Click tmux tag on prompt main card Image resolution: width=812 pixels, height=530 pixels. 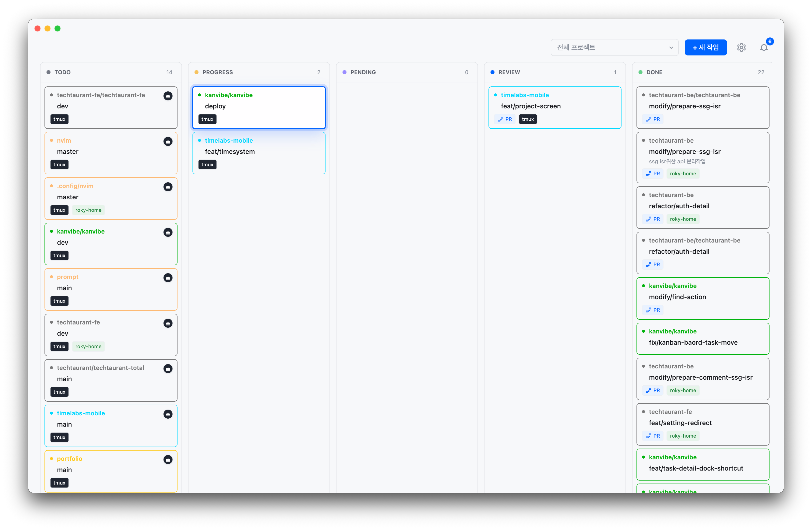click(59, 301)
